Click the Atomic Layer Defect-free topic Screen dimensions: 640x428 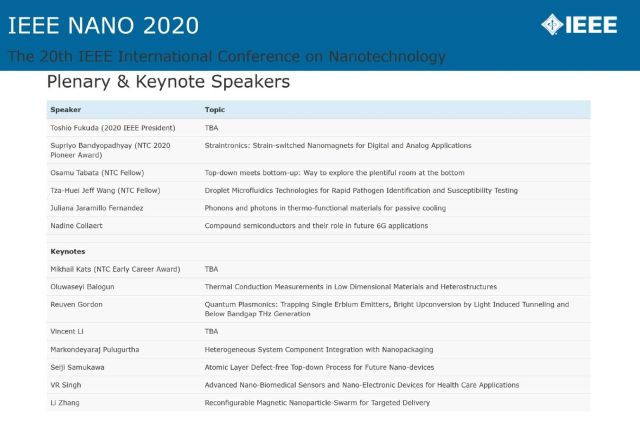(x=319, y=367)
